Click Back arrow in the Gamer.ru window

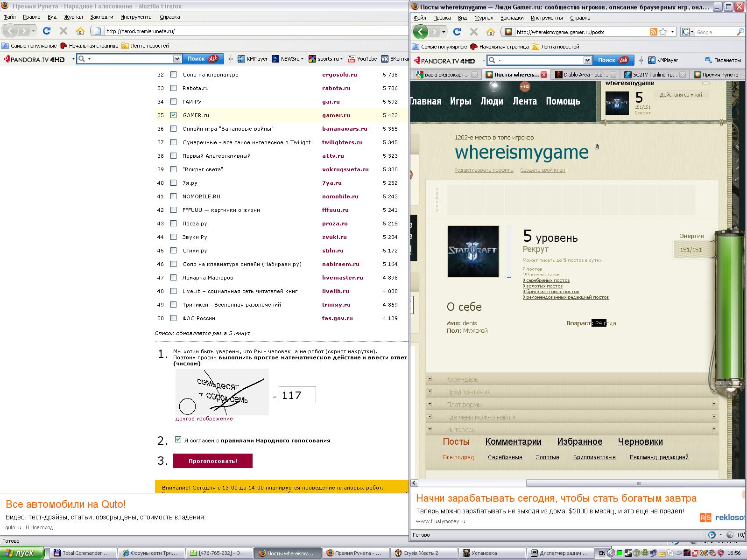[x=420, y=32]
